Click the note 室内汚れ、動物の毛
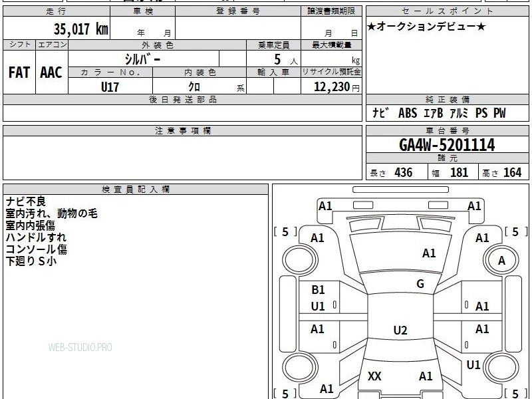This screenshot has height=399, width=532. [52, 213]
